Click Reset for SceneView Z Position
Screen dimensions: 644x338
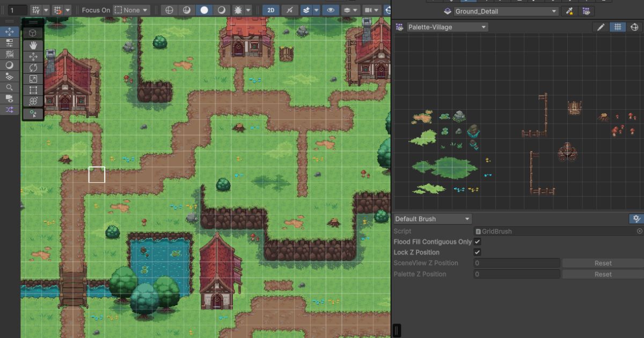[602, 263]
